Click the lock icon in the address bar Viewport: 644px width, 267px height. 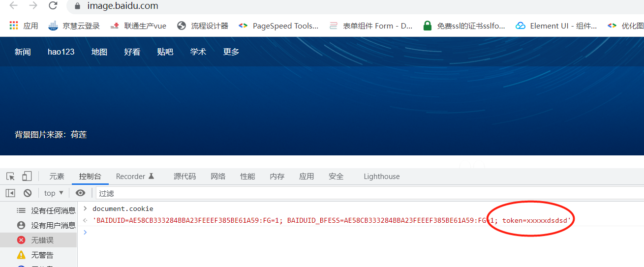[x=77, y=6]
